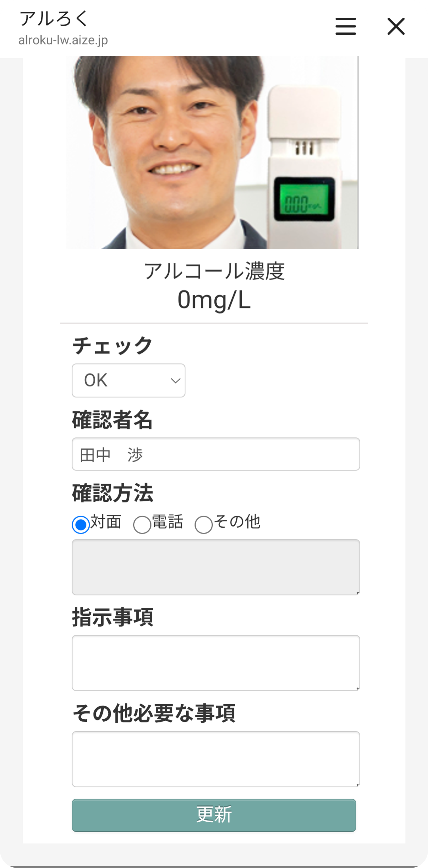Click the alroku-lw.aize.jp URL text

63,40
